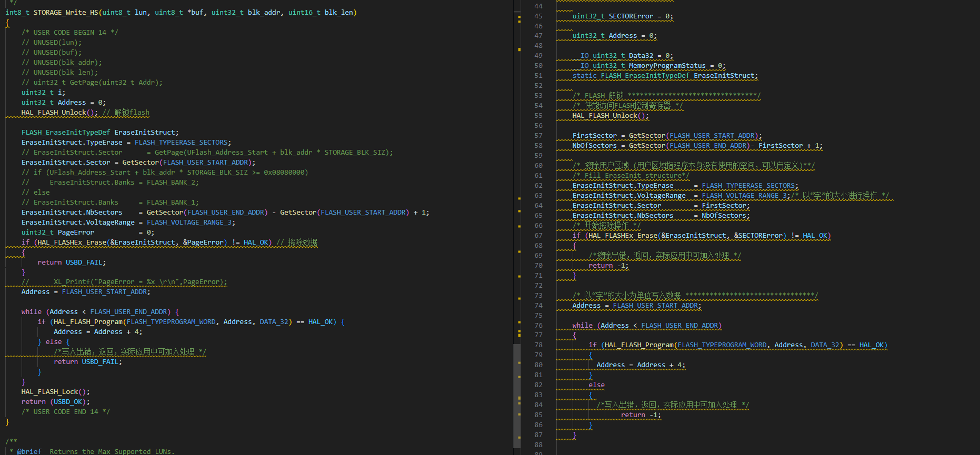The image size is (980, 455).
Task: Click HAL_FLASHEx_Erase on line 67
Action: 623,235
